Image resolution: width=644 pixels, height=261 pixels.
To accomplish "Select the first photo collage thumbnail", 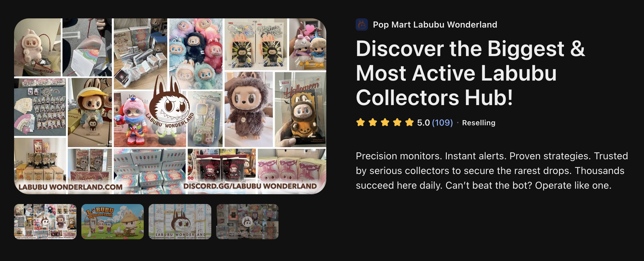I will click(x=45, y=221).
